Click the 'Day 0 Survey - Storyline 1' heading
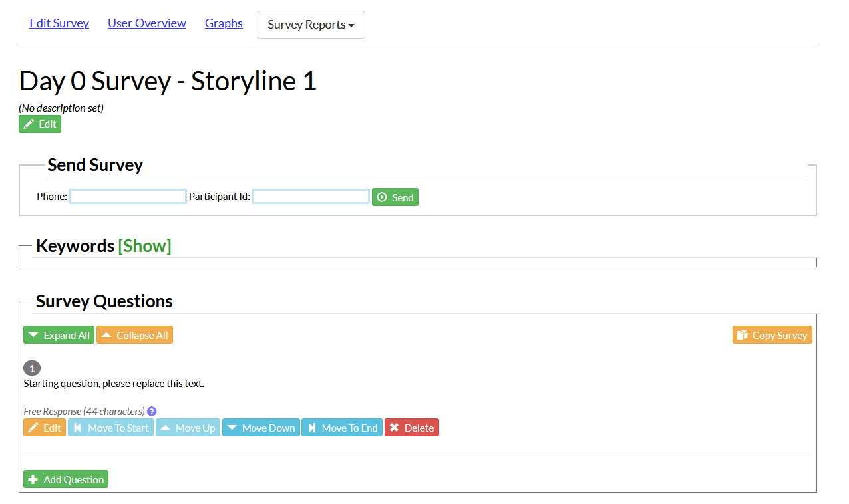The height and width of the screenshot is (504, 849). tap(168, 81)
